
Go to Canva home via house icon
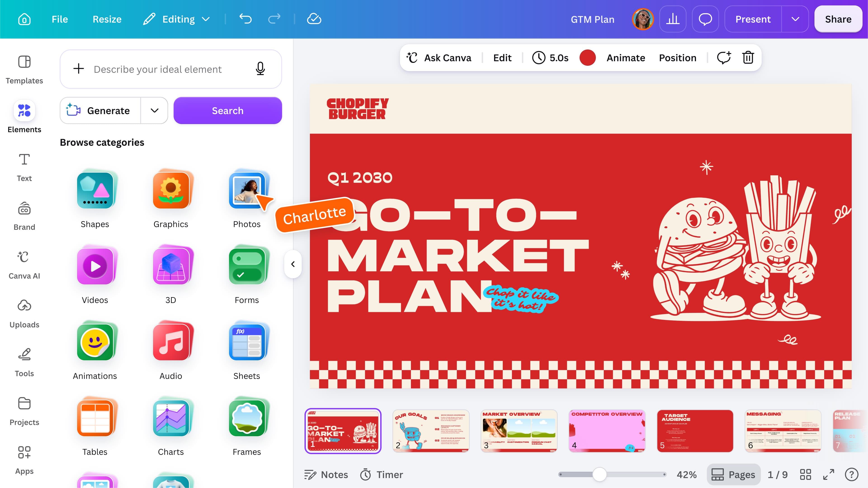pyautogui.click(x=24, y=19)
